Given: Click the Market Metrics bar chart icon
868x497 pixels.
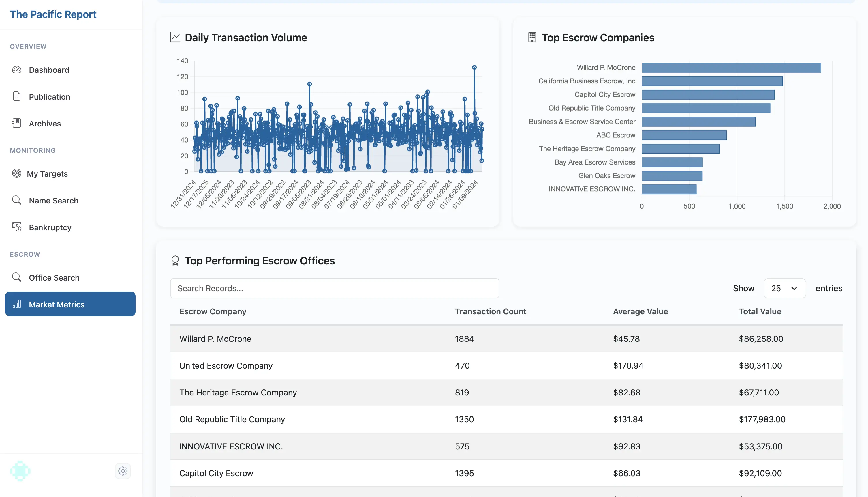Looking at the screenshot, I should click(x=17, y=304).
